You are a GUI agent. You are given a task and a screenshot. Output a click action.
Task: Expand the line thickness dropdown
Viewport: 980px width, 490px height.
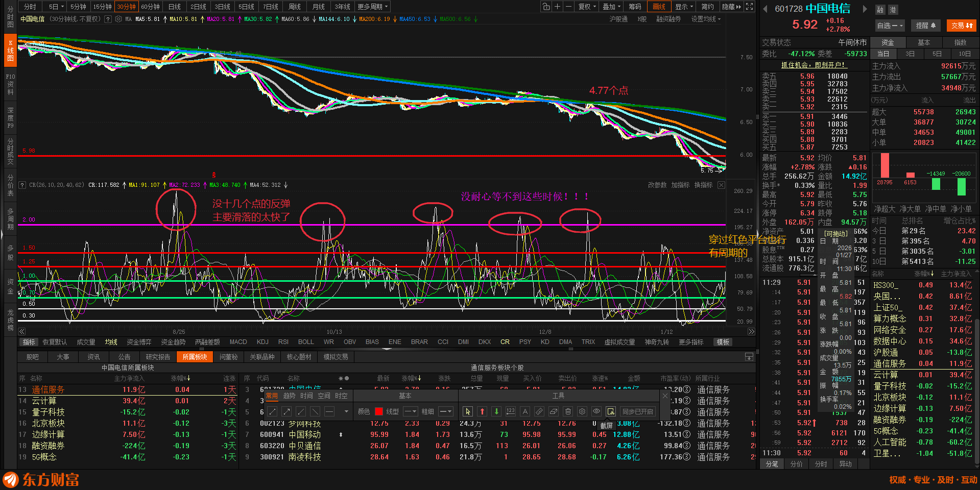445,411
